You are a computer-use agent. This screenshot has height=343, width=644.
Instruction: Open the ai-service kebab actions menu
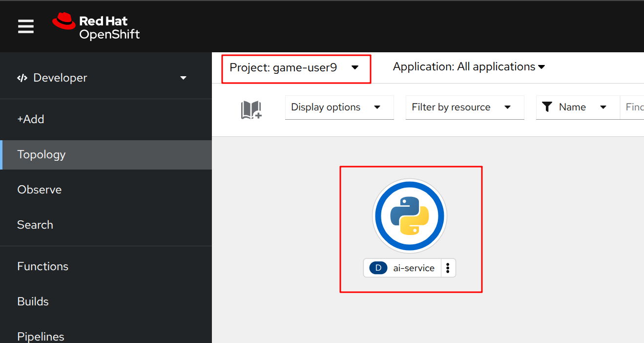[448, 268]
